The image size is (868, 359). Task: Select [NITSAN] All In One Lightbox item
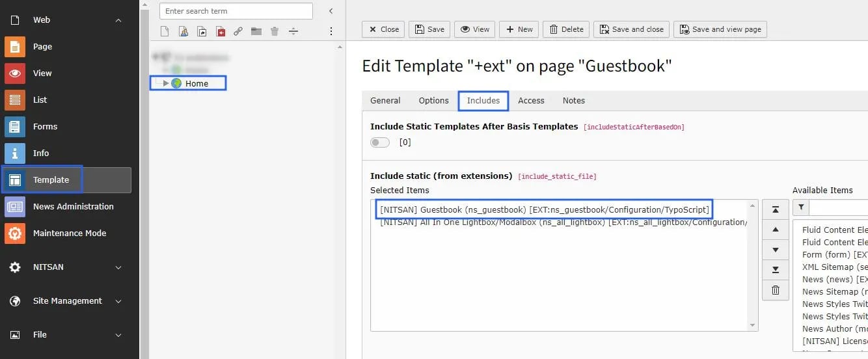coord(563,222)
